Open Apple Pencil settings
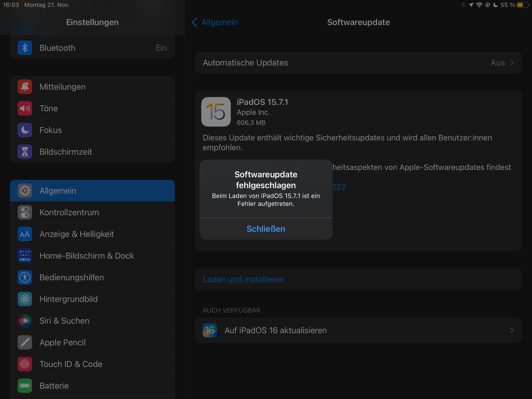 92,342
